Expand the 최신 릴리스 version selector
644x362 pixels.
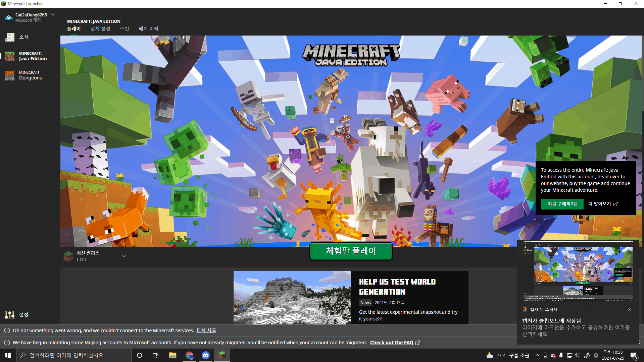click(x=124, y=256)
